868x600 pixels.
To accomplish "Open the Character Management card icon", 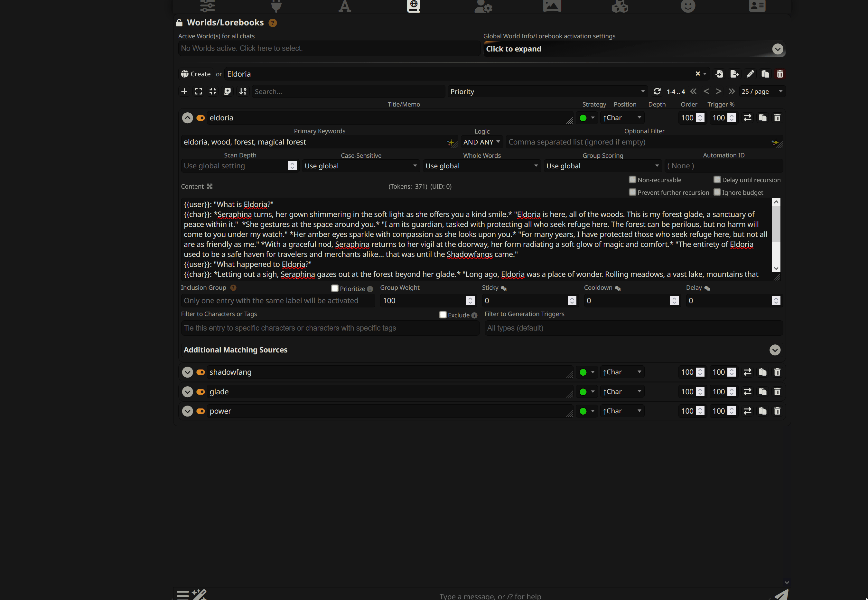I will (x=757, y=6).
